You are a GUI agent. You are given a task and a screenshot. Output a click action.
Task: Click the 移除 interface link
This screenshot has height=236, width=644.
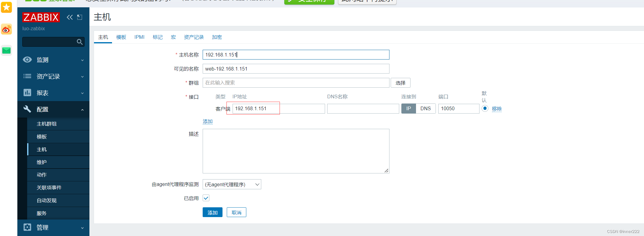point(497,109)
